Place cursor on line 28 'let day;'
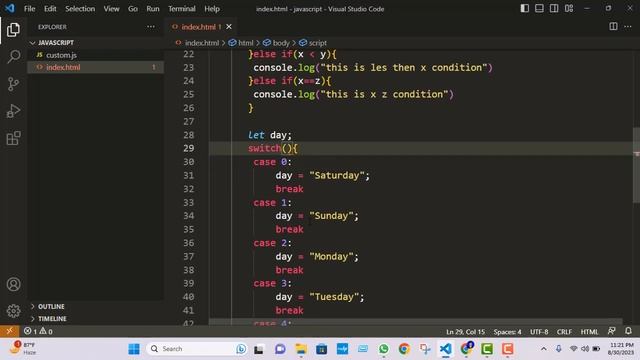640x360 pixels. pyautogui.click(x=270, y=135)
